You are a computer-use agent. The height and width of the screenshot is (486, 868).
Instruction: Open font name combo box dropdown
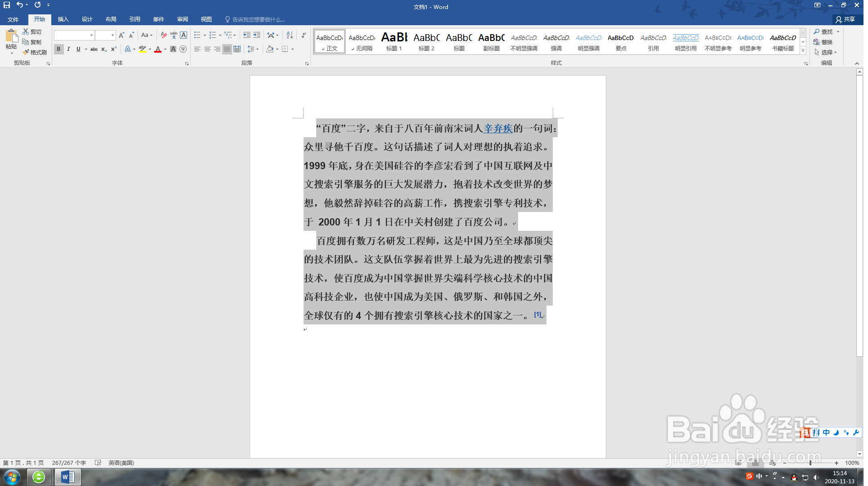pyautogui.click(x=91, y=35)
